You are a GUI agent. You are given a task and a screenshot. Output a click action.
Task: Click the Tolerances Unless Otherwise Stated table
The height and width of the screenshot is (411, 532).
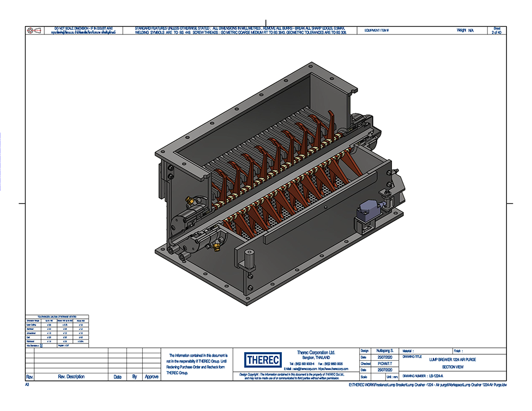[x=57, y=331]
